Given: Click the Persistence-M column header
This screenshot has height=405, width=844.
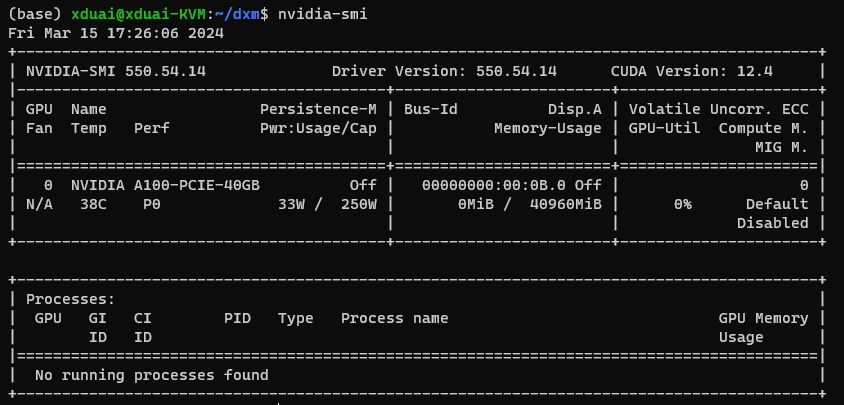Looking at the screenshot, I should coord(318,109).
